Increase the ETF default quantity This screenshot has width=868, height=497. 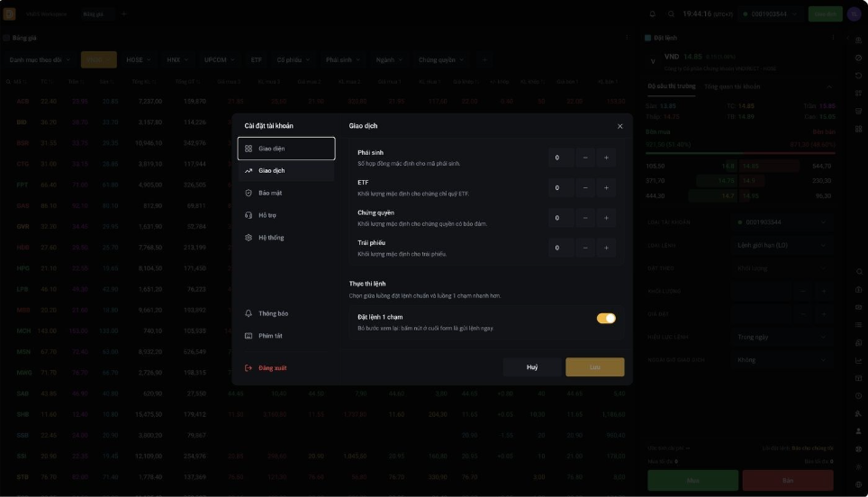click(x=606, y=187)
